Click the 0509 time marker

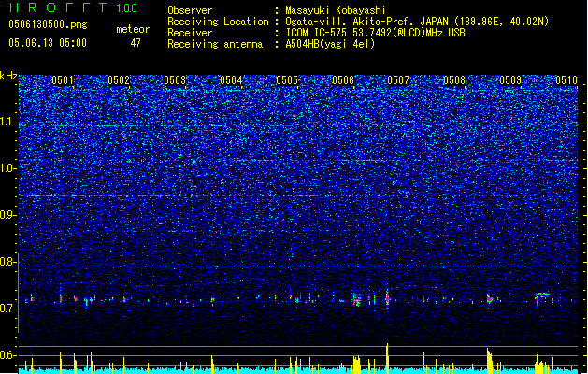click(510, 80)
